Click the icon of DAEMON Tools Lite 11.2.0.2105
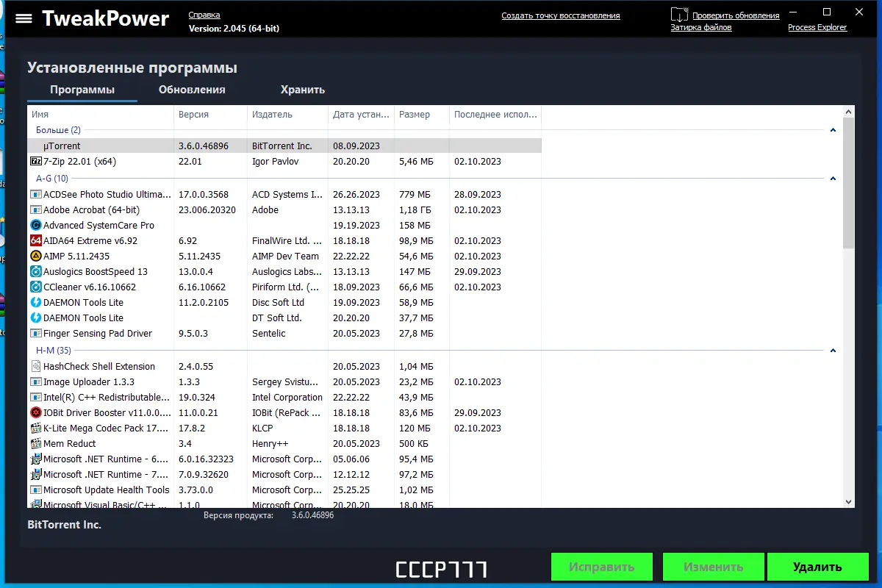The width and height of the screenshot is (882, 588). click(36, 303)
